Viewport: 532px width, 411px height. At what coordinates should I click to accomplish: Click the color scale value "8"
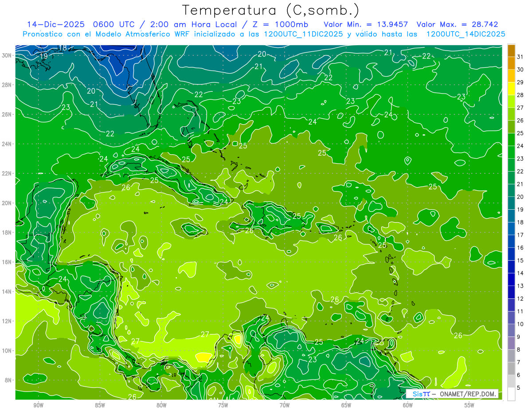click(x=519, y=350)
